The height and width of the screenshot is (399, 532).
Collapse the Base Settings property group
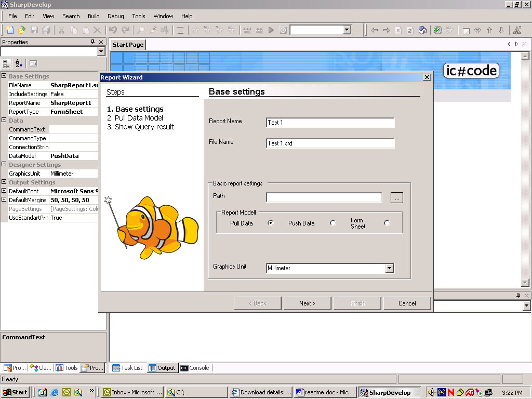click(4, 76)
